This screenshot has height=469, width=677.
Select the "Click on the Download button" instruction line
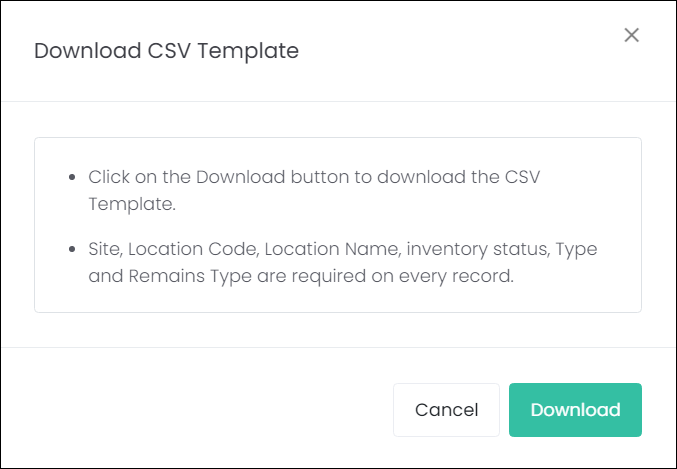[x=314, y=177]
